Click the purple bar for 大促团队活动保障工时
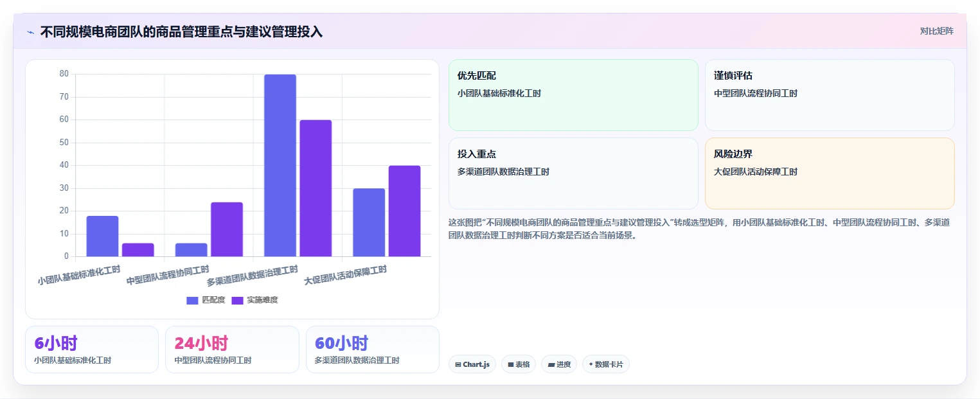The image size is (980, 399). (404, 211)
